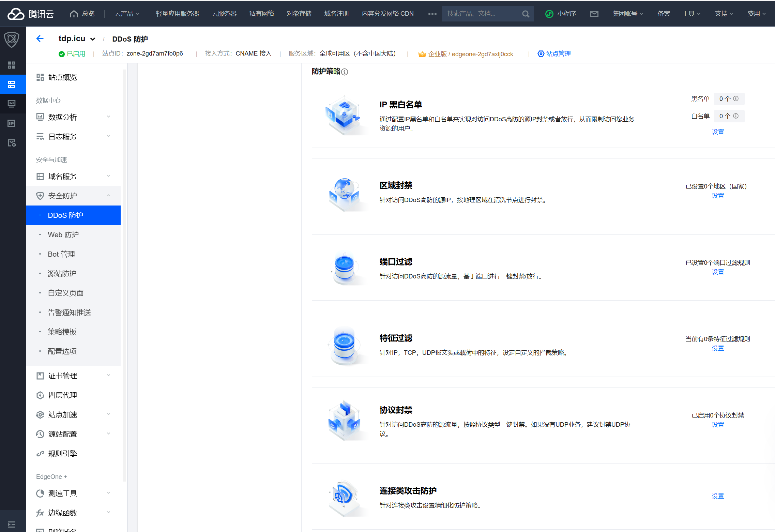Open the 云产品 dropdown
The image size is (775, 532).
pyautogui.click(x=126, y=14)
